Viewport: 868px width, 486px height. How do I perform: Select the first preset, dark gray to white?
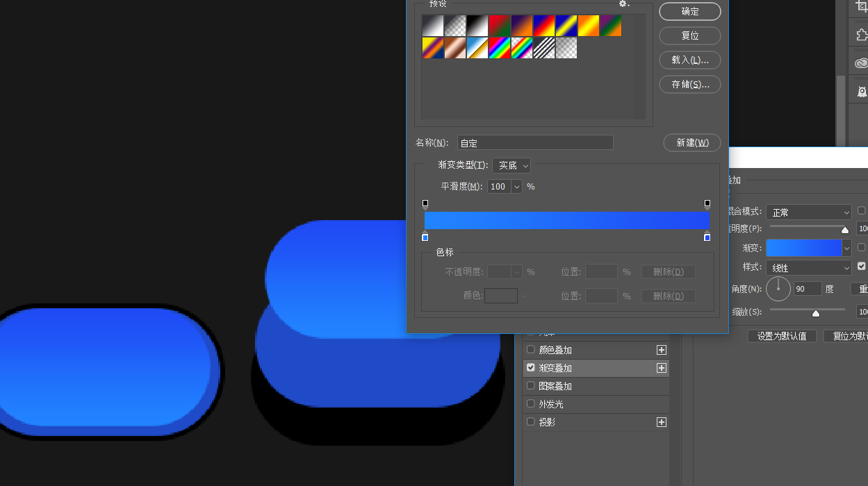pyautogui.click(x=433, y=26)
